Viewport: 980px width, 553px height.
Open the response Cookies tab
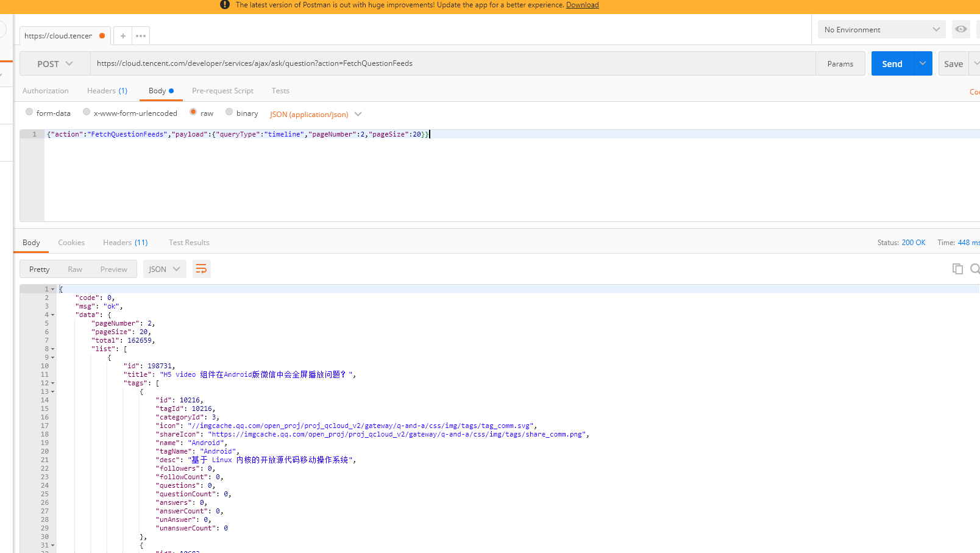(71, 243)
